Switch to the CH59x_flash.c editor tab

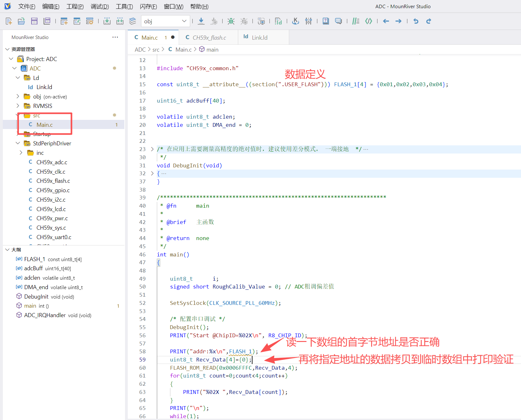pyautogui.click(x=209, y=37)
